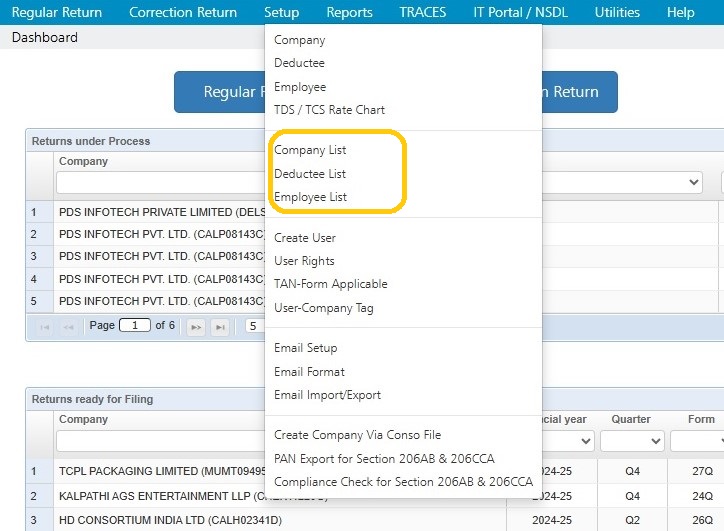This screenshot has width=724, height=531.
Task: Go to previous page icon in pager
Action: pos(68,327)
